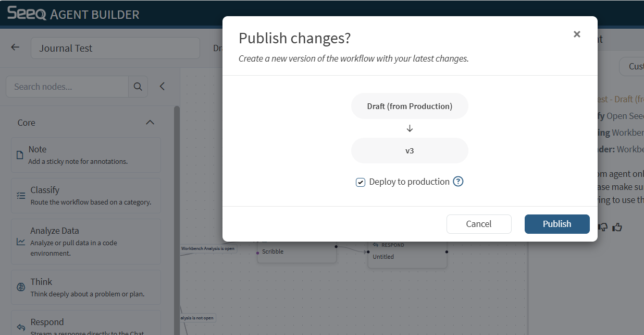Select the Analyze Data chart icon
Viewport: 644px width, 335px height.
21,242
